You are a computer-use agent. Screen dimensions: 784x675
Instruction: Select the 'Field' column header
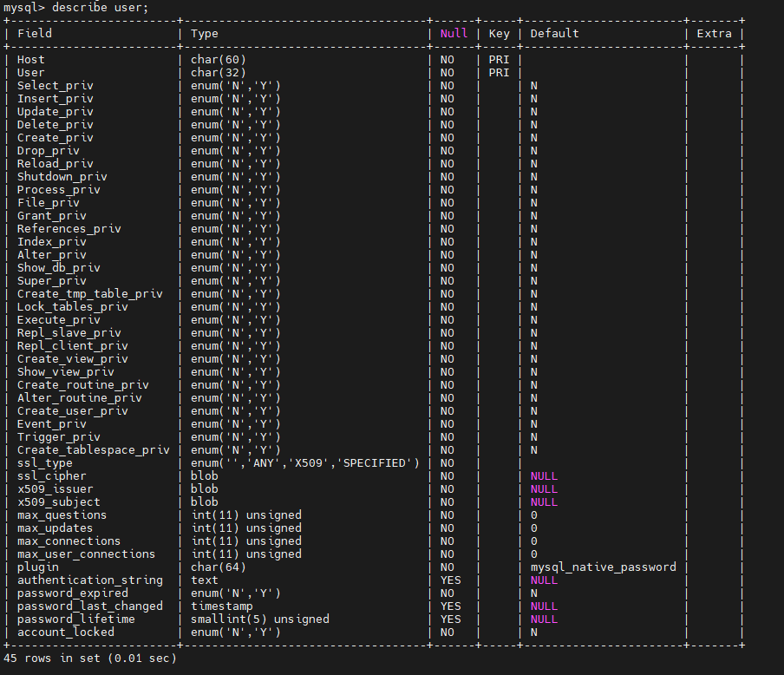click(35, 34)
